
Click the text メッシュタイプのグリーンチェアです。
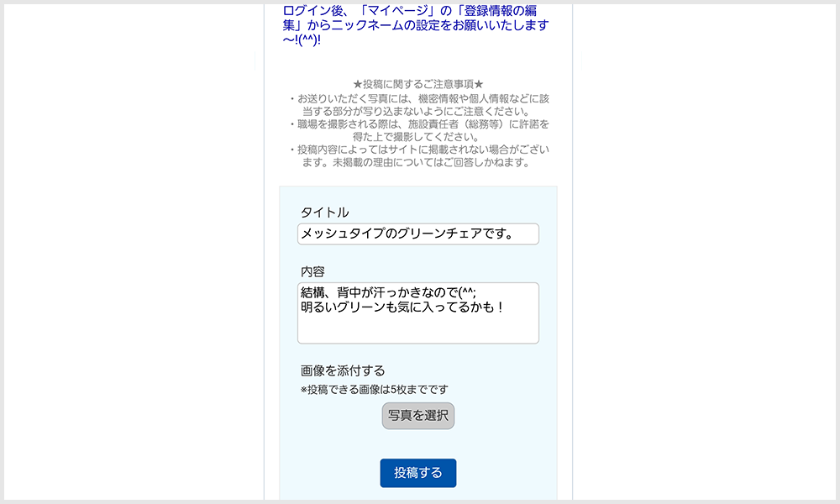click(x=408, y=234)
